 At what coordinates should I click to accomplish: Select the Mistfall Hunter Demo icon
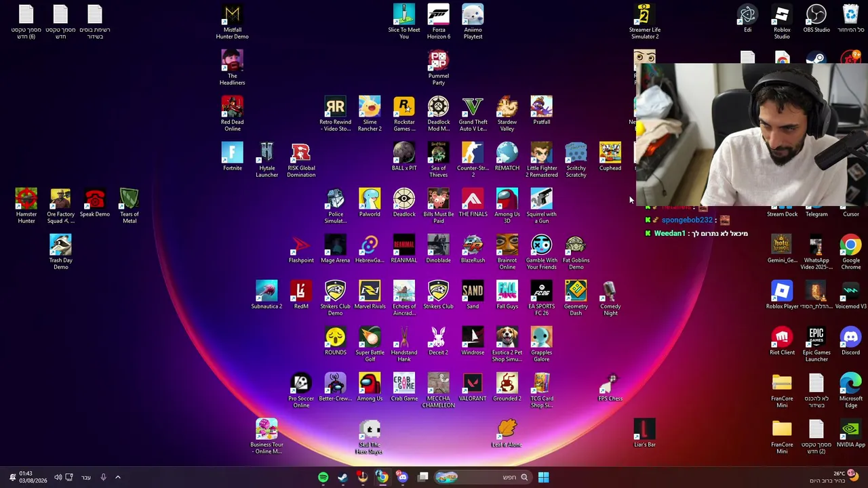[x=232, y=22]
